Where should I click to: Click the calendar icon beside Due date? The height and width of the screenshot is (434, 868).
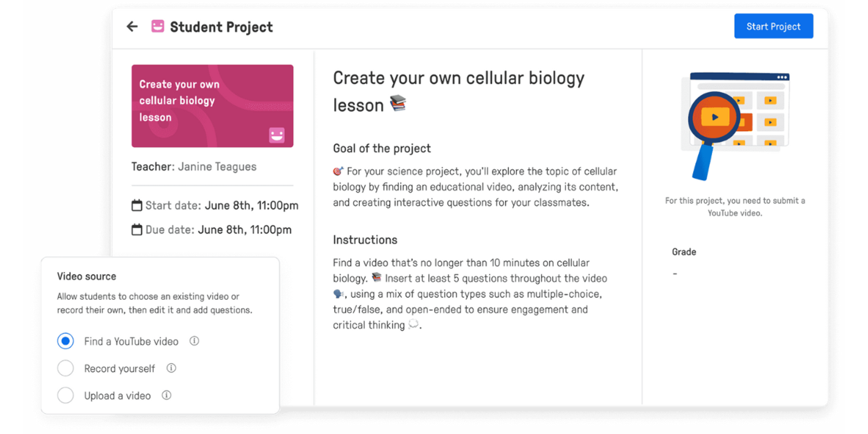click(137, 229)
